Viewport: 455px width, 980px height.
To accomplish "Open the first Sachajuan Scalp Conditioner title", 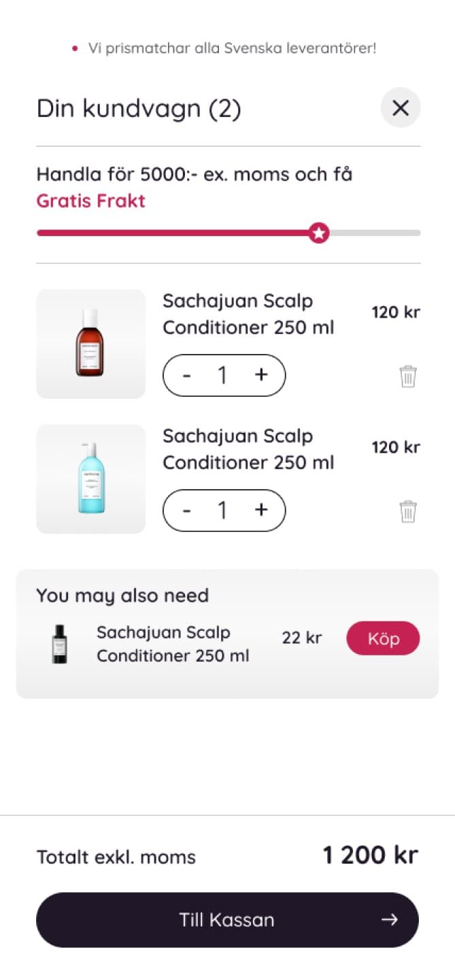I will (248, 314).
